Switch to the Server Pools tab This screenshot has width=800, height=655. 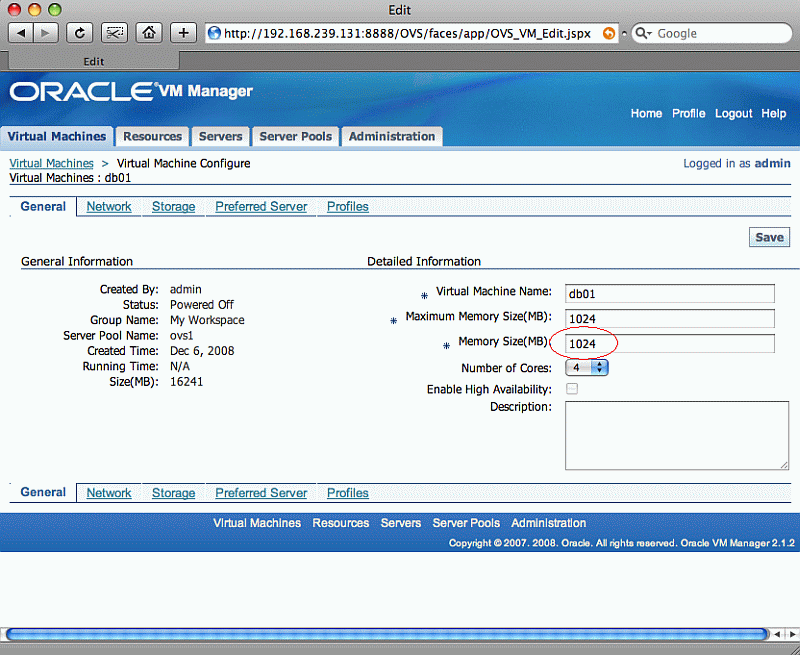click(295, 137)
